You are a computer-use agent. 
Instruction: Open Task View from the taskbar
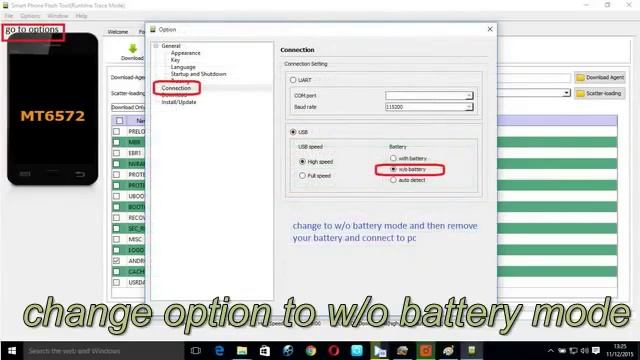[196, 351]
